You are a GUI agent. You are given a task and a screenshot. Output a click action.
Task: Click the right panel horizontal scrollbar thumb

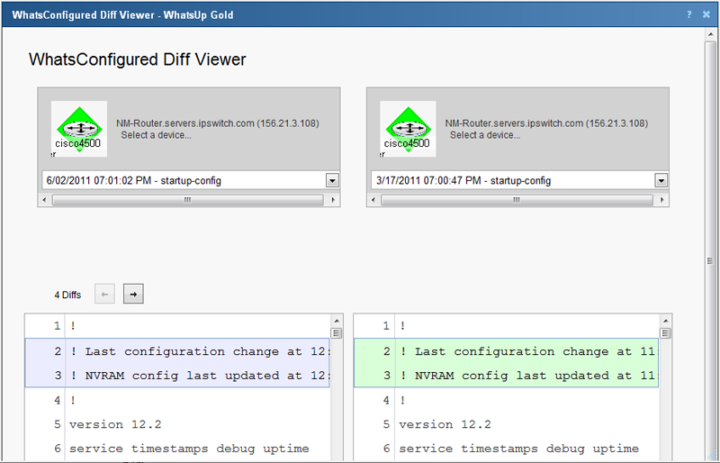click(x=517, y=200)
